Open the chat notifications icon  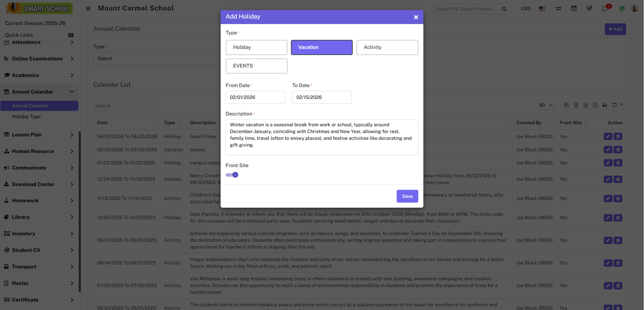click(x=605, y=8)
